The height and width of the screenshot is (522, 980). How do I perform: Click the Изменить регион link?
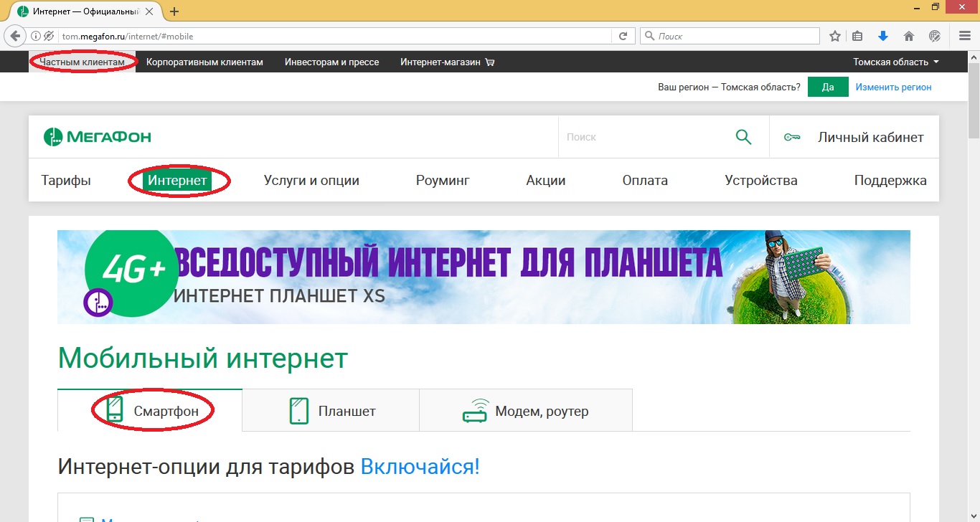pos(892,86)
